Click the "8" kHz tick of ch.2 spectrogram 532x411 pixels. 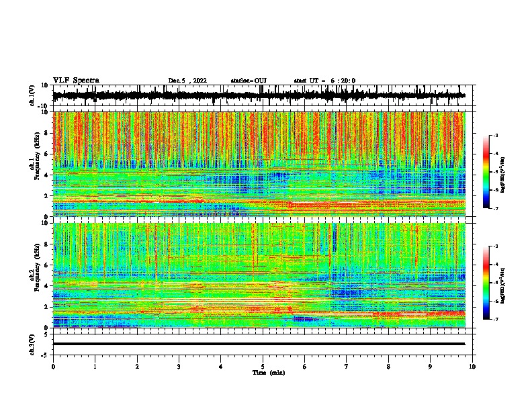point(46,244)
